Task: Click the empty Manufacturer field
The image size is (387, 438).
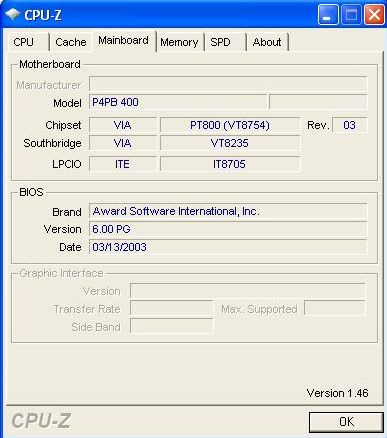Action: tap(228, 84)
